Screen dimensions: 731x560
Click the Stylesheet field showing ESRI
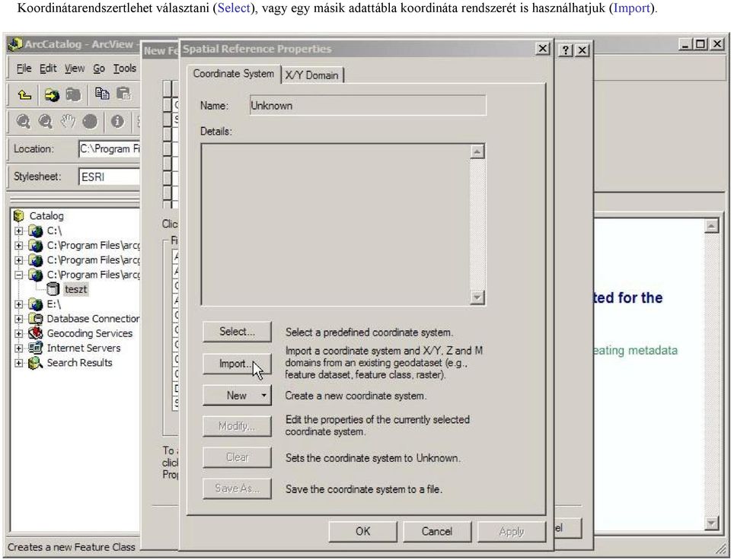pyautogui.click(x=109, y=177)
